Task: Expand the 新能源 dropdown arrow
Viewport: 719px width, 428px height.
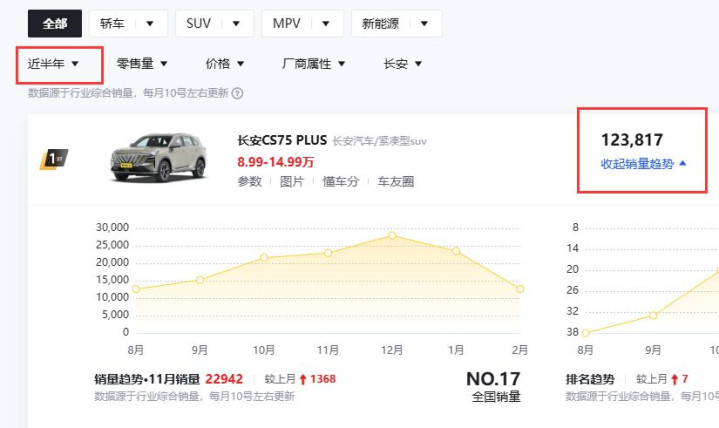Action: click(424, 23)
